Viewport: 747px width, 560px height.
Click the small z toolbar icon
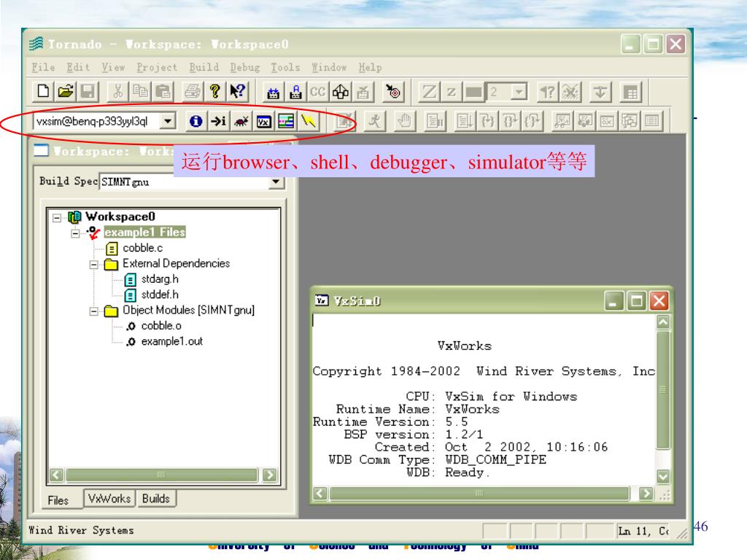(x=451, y=92)
